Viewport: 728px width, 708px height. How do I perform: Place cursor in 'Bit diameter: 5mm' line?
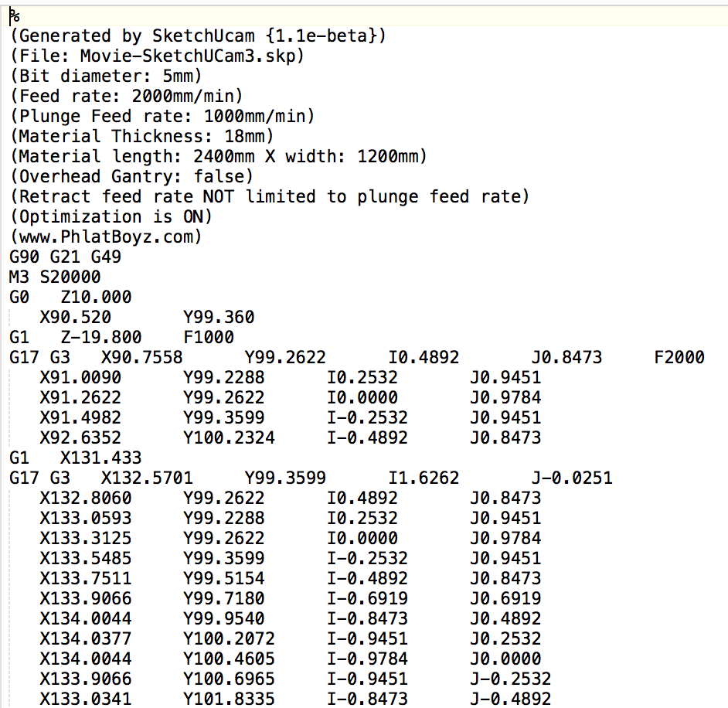(106, 77)
